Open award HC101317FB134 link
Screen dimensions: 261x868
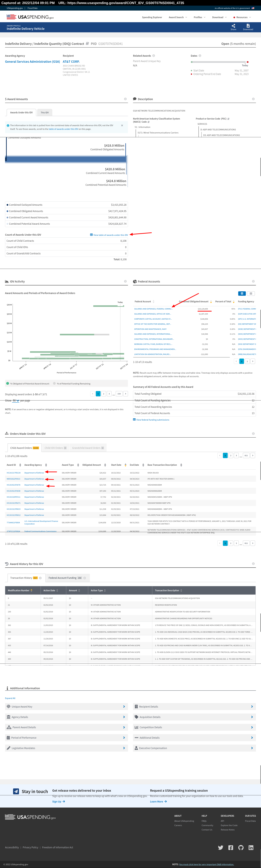13,473
